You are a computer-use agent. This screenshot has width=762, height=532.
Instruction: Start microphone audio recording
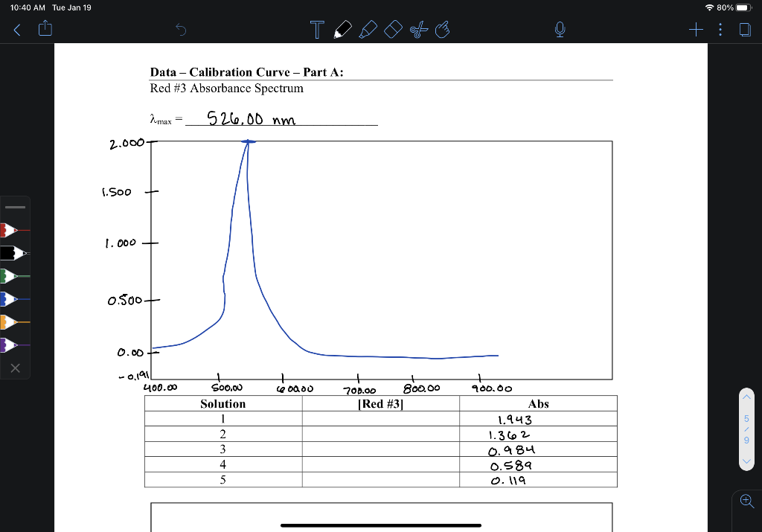pyautogui.click(x=560, y=30)
